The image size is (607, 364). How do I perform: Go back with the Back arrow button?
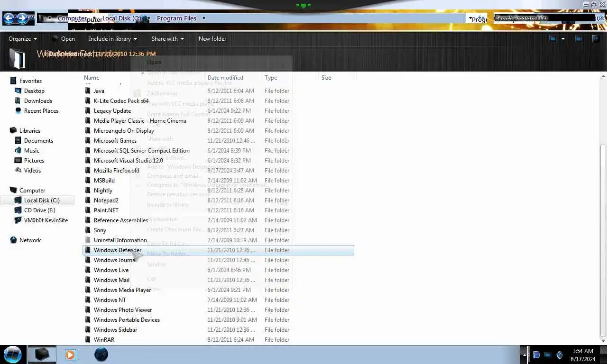[9, 19]
